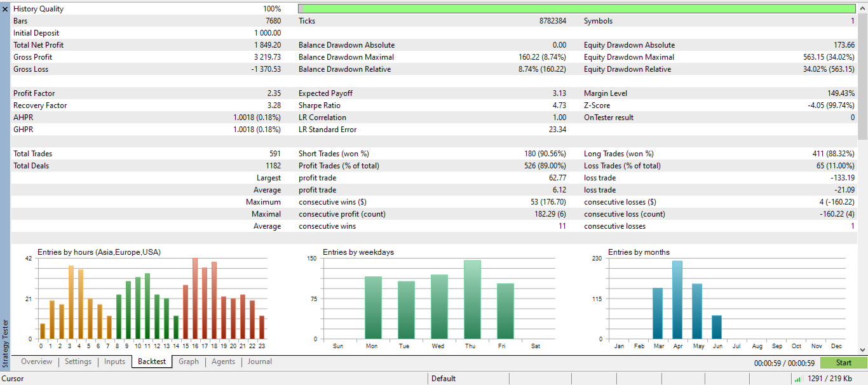The image size is (868, 385).
Task: Click the Thu bar in weekdays chart
Action: (472, 299)
